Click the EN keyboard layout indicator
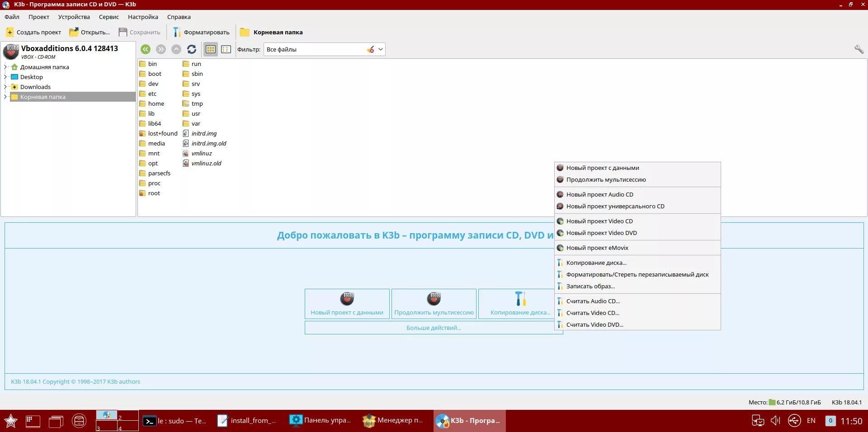 coord(811,421)
